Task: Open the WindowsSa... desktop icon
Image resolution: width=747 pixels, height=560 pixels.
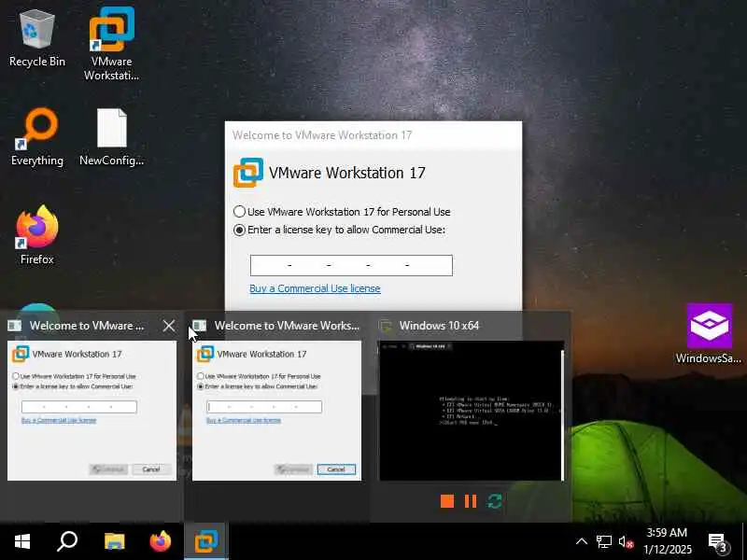Action: (709, 333)
